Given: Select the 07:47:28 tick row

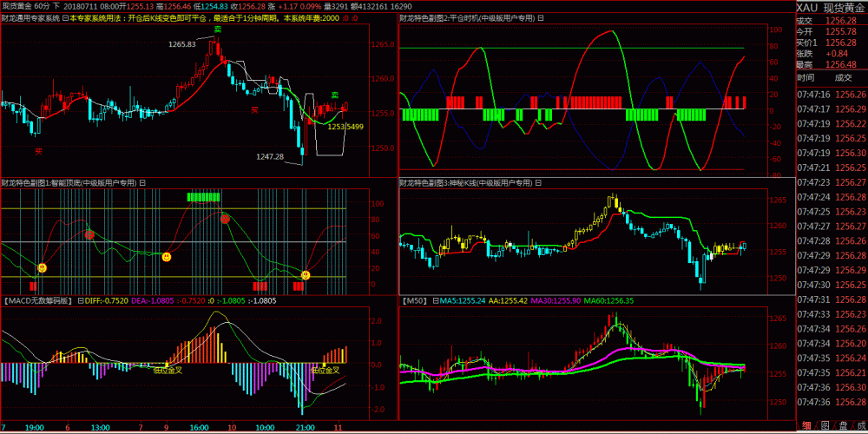Looking at the screenshot, I should (x=832, y=240).
